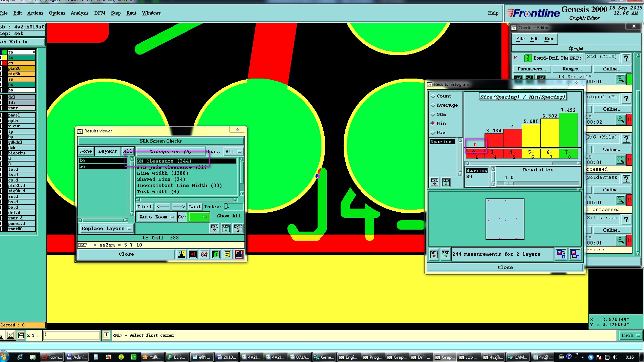Click Close in Results histogram window
This screenshot has height=362, width=644.
point(505,267)
